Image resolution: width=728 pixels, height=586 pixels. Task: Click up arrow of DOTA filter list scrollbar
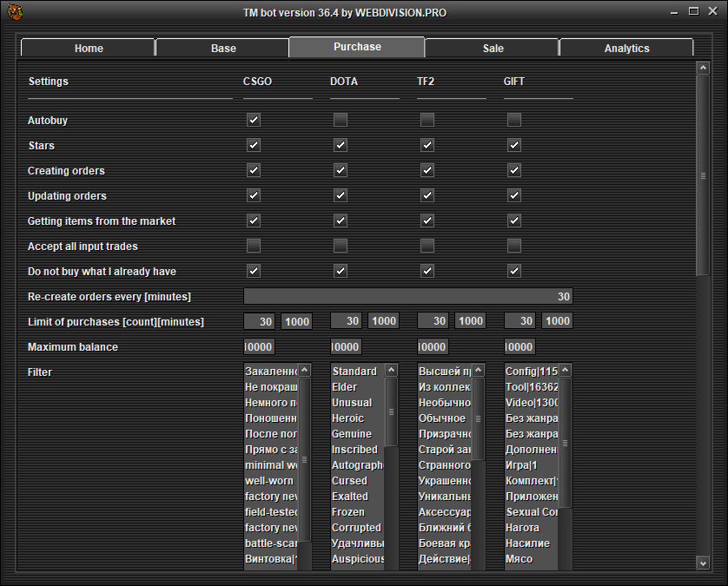pyautogui.click(x=391, y=371)
